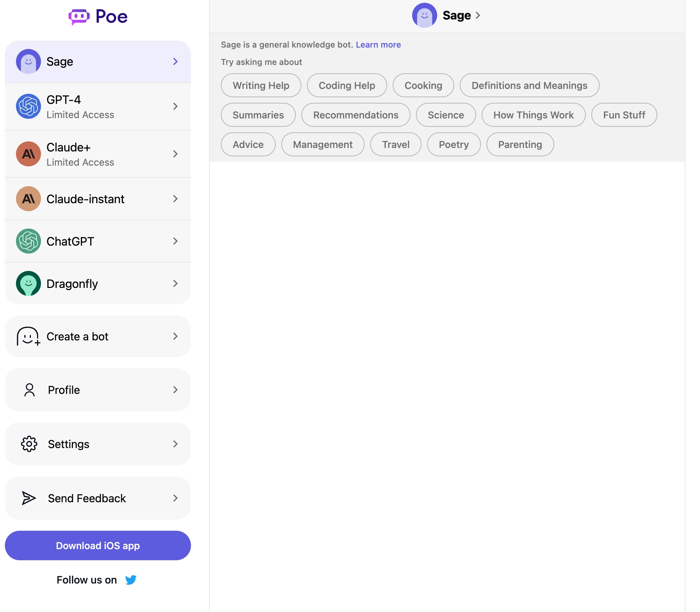The image size is (700, 612).
Task: Select the Dragonfly label in sidebar
Action: coord(72,284)
